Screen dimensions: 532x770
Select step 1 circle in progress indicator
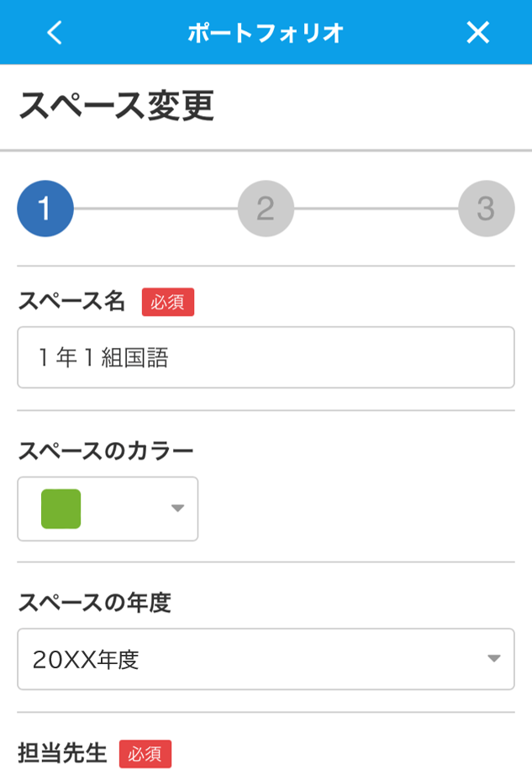pos(45,208)
